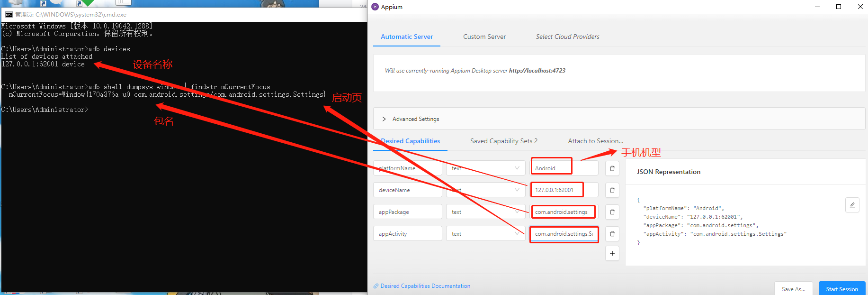Click the "platformName" line in the JSON
Image resolution: width=868 pixels, height=295 pixels.
coord(683,208)
